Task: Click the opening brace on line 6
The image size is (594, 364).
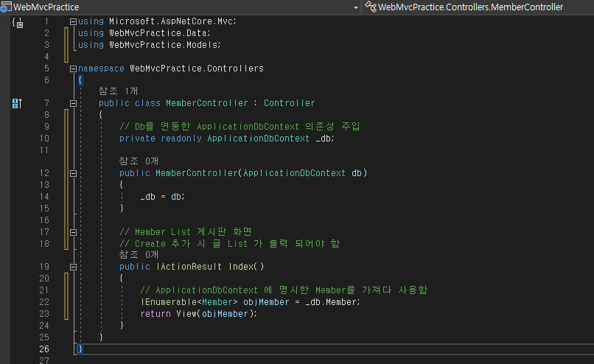Action: (80, 80)
